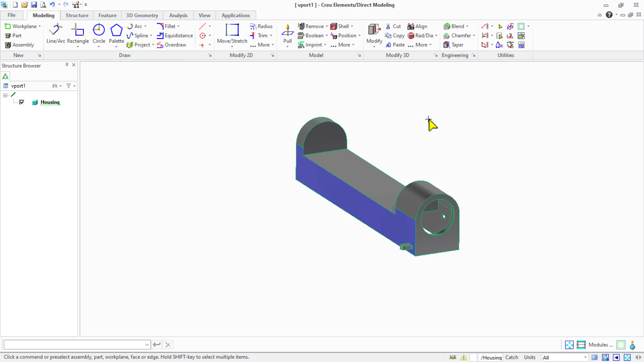Image resolution: width=644 pixels, height=362 pixels.
Task: Toggle the Catch status bar setting
Action: (512, 357)
